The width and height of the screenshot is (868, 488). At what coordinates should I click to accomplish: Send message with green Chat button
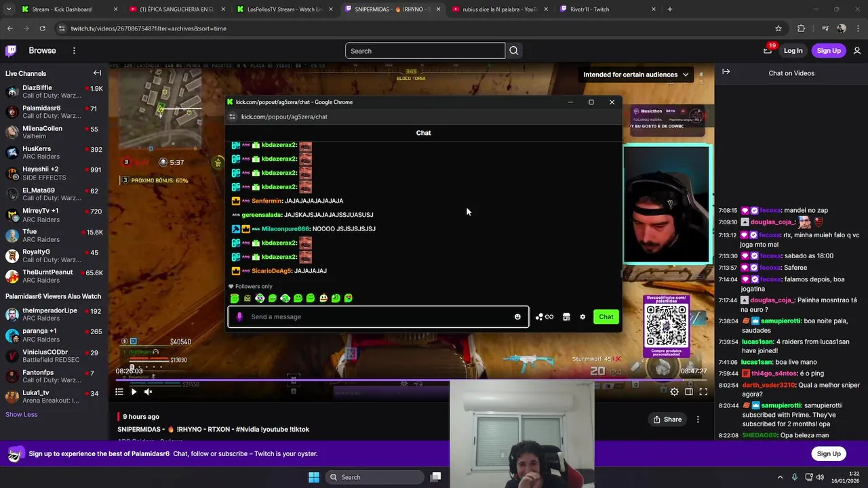pos(606,317)
